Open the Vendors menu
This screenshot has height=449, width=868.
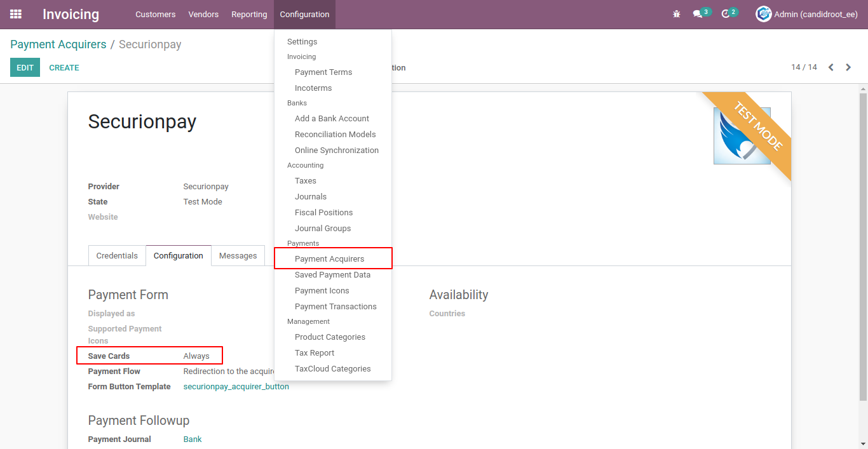[x=203, y=15]
